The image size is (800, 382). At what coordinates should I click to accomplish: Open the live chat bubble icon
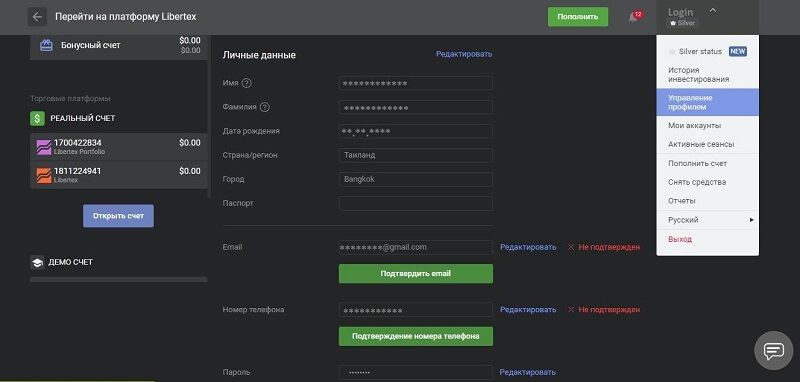(773, 350)
